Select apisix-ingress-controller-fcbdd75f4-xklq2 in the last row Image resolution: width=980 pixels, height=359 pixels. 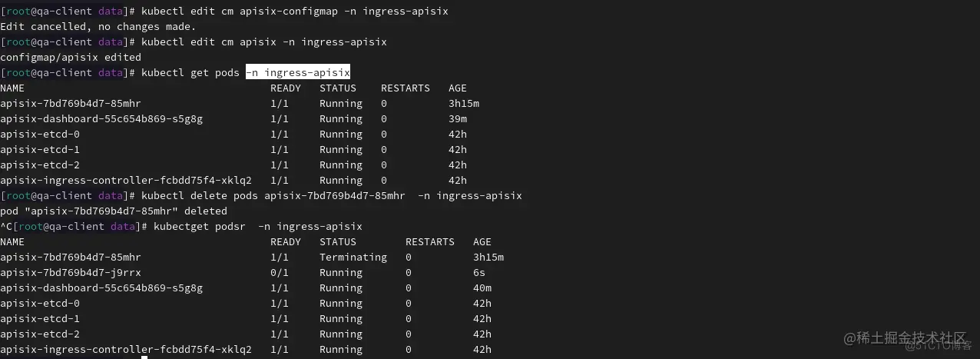(x=126, y=350)
